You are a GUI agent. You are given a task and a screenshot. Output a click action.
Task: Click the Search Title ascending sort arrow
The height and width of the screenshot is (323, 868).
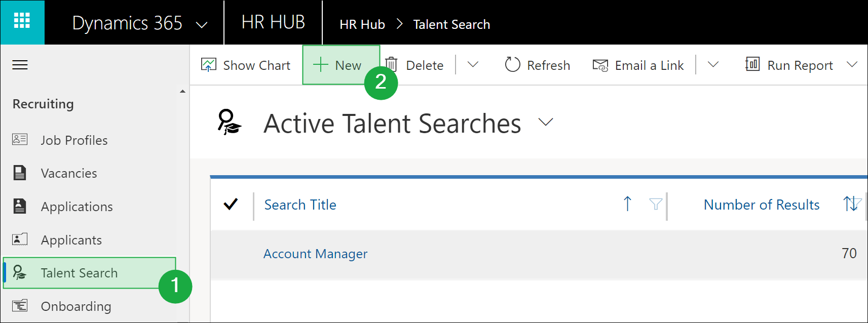(627, 204)
